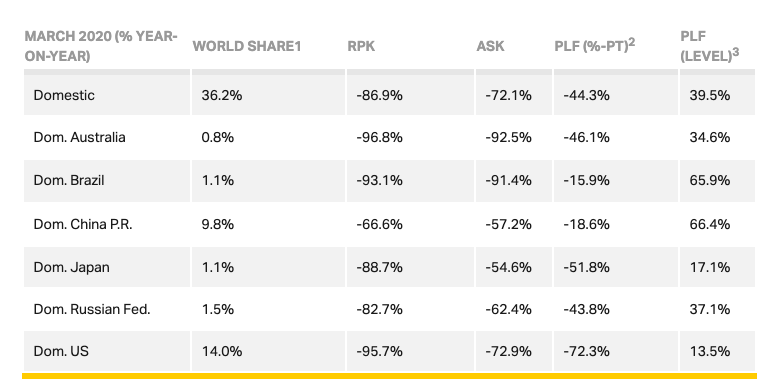Viewport: 764px width, 387px height.
Task: Select the -91.4% ASK cell for Brazil
Action: pos(508,180)
